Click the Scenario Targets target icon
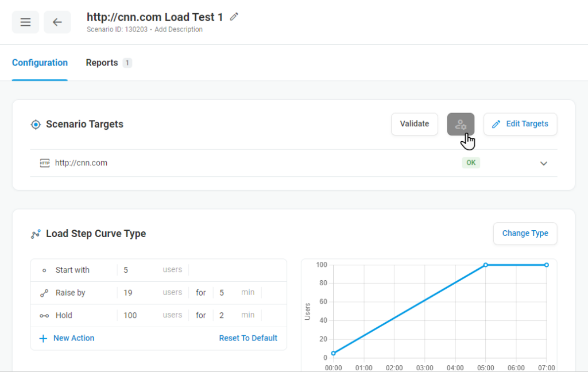 [x=36, y=125]
